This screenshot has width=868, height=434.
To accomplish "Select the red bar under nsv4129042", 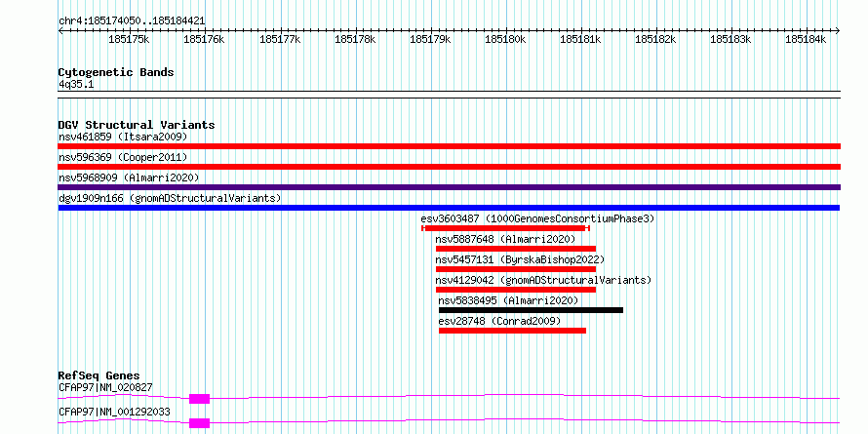I will [x=516, y=290].
